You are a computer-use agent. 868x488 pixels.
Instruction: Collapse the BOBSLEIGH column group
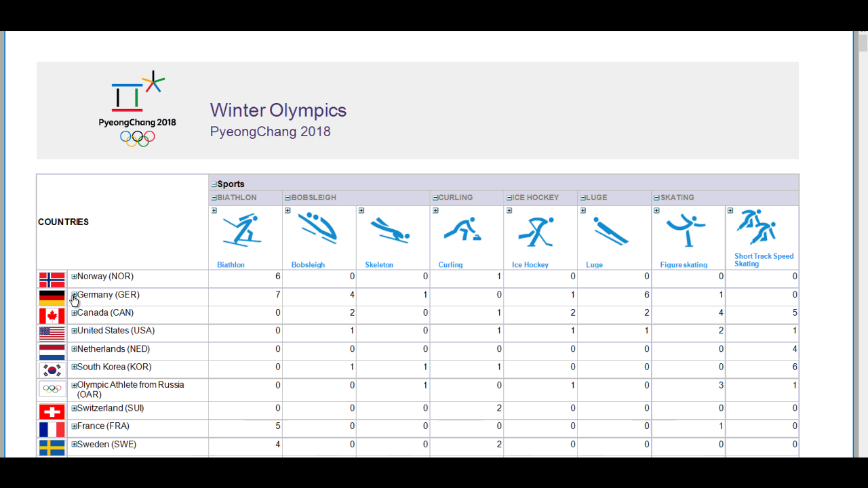[x=288, y=198]
